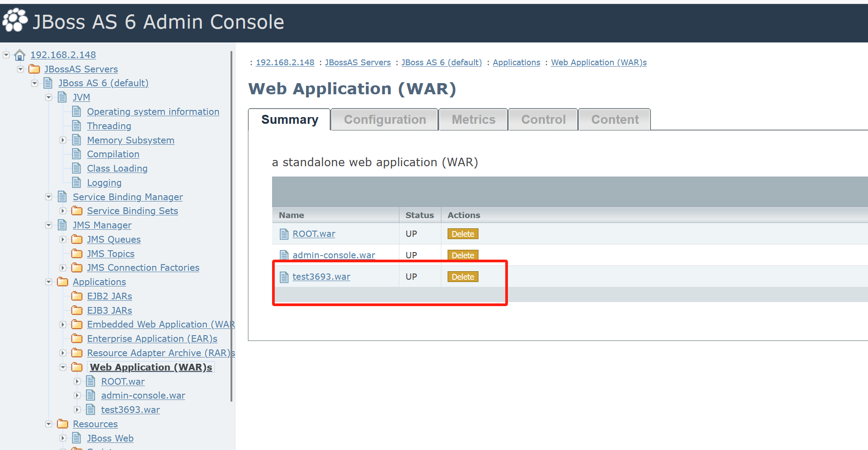Screen dimensions: 868x450
Task: Open the Content tab
Action: pos(615,119)
